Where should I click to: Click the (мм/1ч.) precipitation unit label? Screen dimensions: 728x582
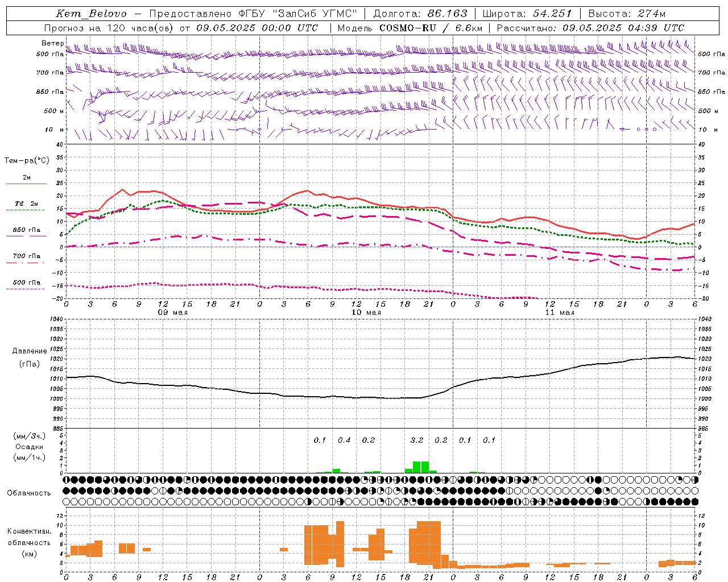click(x=30, y=458)
